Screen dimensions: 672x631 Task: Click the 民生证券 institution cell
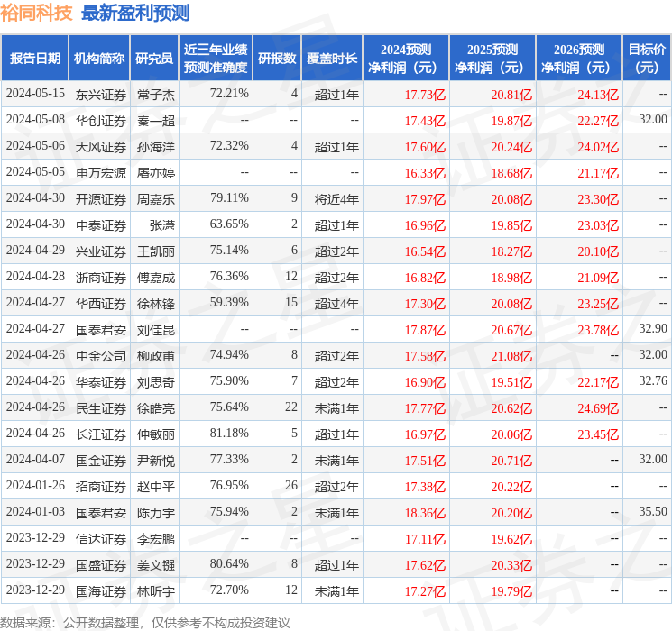(x=101, y=408)
